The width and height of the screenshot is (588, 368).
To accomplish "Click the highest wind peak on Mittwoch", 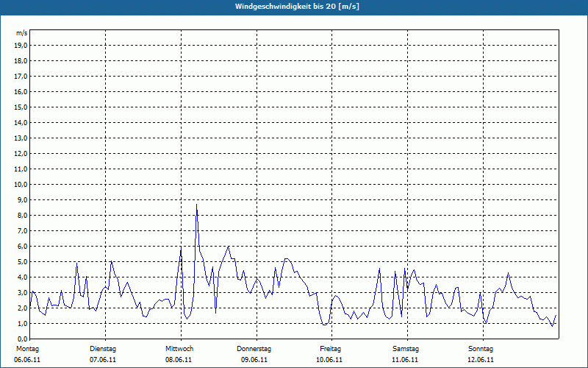I will click(x=196, y=205).
